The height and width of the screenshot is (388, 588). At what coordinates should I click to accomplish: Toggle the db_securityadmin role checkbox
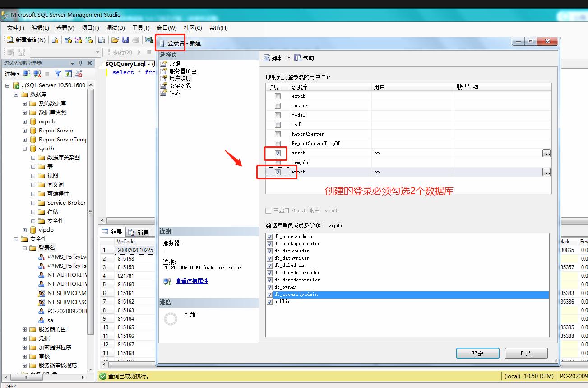pyautogui.click(x=270, y=295)
